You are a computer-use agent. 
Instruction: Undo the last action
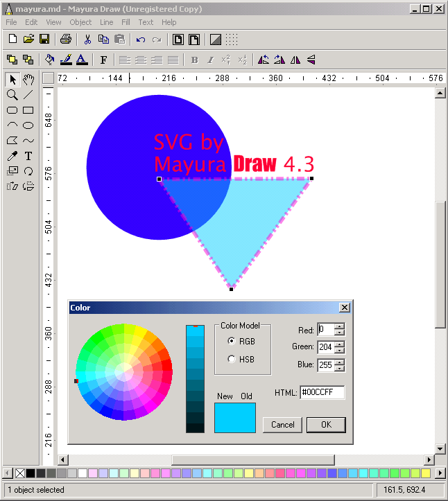pyautogui.click(x=141, y=39)
